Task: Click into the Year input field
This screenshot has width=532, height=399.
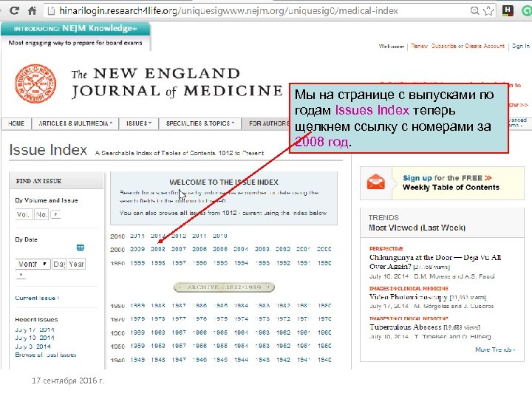Action: [x=76, y=264]
